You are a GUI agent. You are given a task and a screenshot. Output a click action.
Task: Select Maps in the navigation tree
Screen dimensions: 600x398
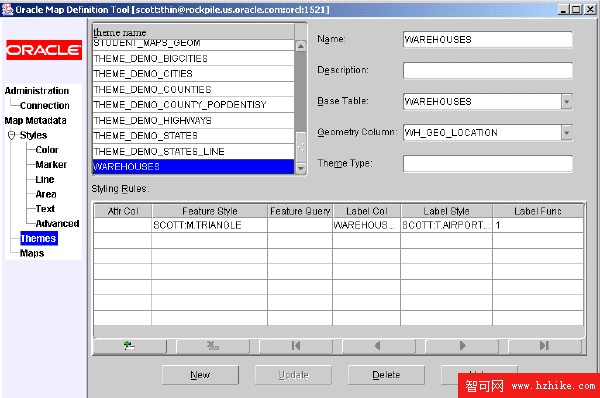click(32, 253)
